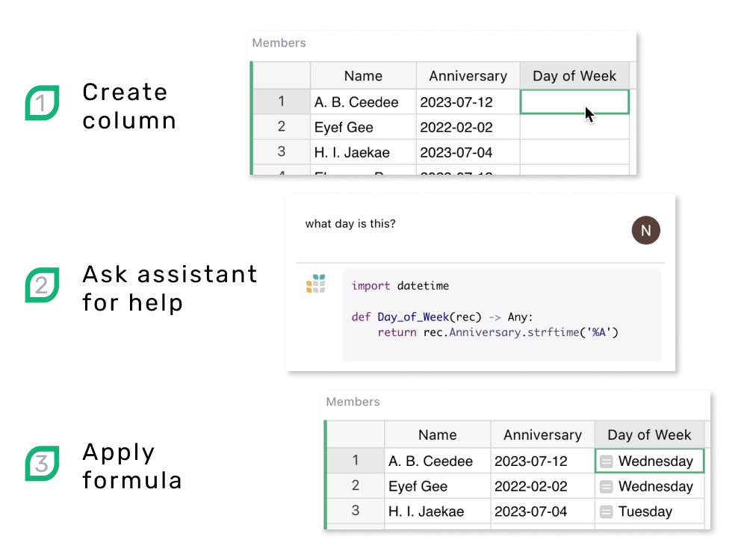Click the green step 2 leaf icon
This screenshot has height=560, width=747.
click(x=42, y=285)
